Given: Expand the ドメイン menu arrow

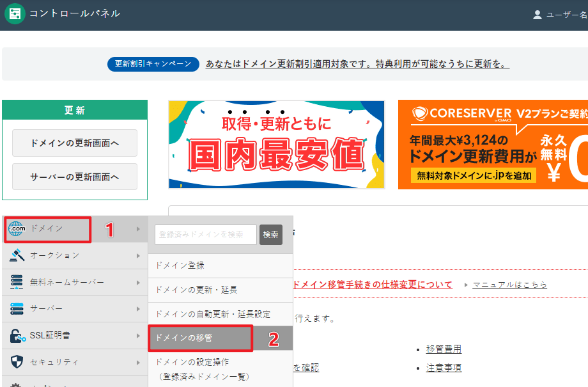Looking at the screenshot, I should [139, 229].
